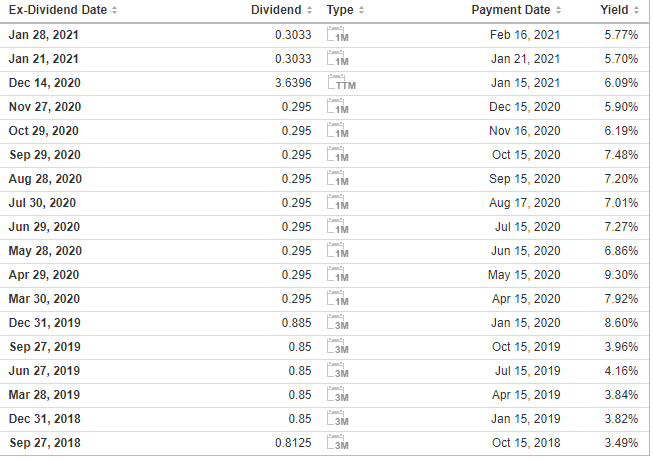Click the Dec 15, 2020 payment date
653x462 pixels.
tap(524, 107)
